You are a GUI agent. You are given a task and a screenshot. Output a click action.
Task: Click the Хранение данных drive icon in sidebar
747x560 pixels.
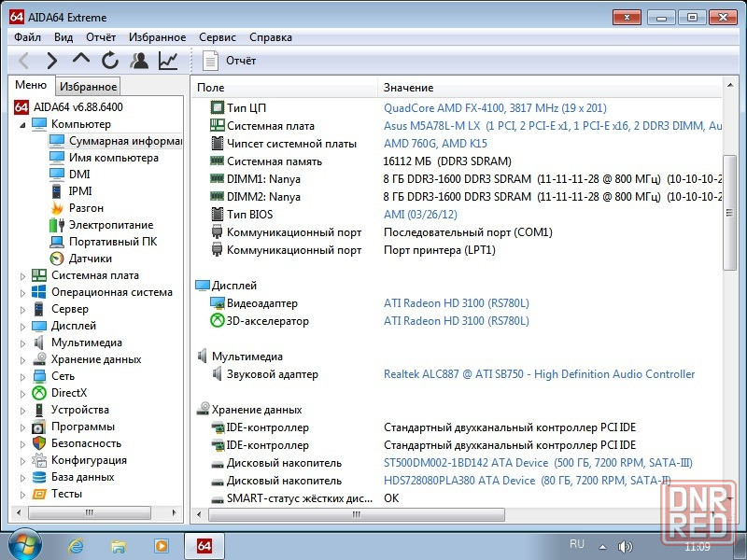pos(39,359)
